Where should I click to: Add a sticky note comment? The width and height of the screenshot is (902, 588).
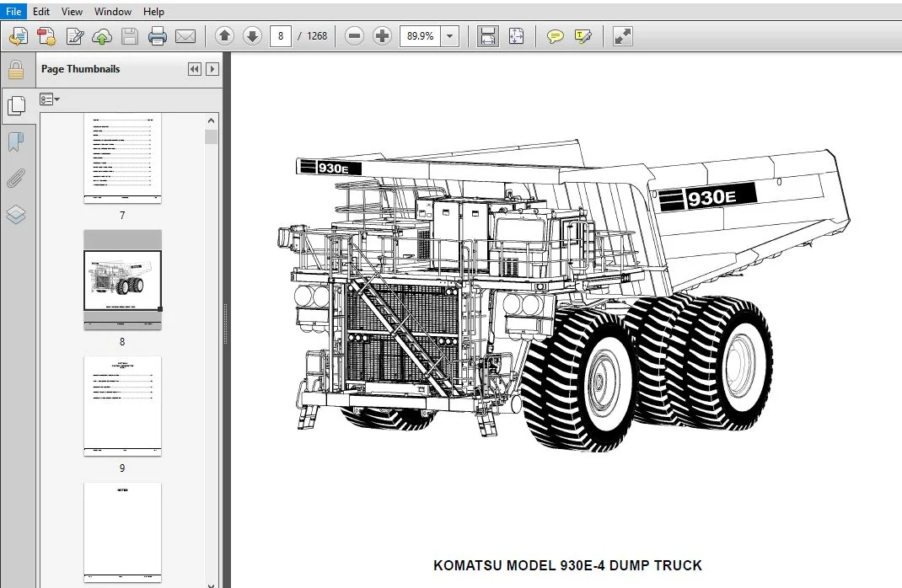556,36
